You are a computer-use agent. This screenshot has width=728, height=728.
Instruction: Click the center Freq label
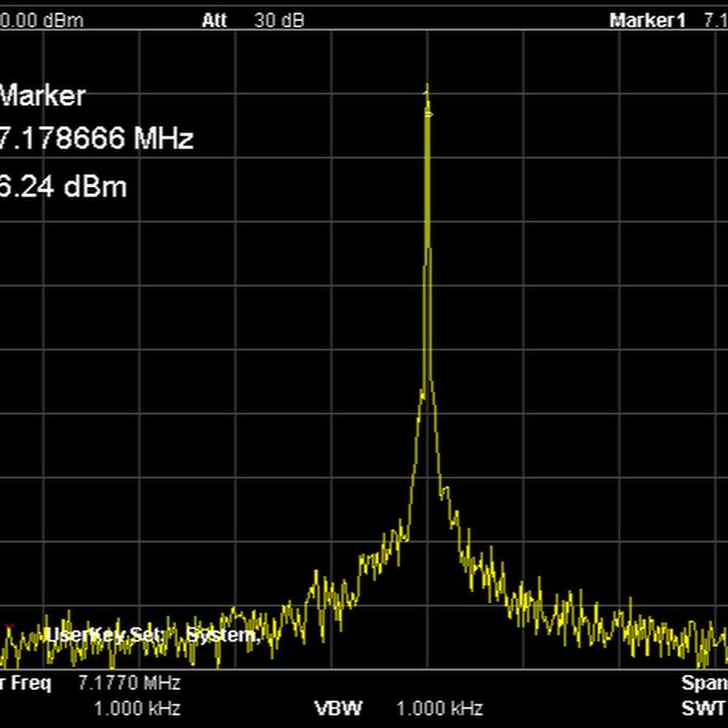[26, 684]
